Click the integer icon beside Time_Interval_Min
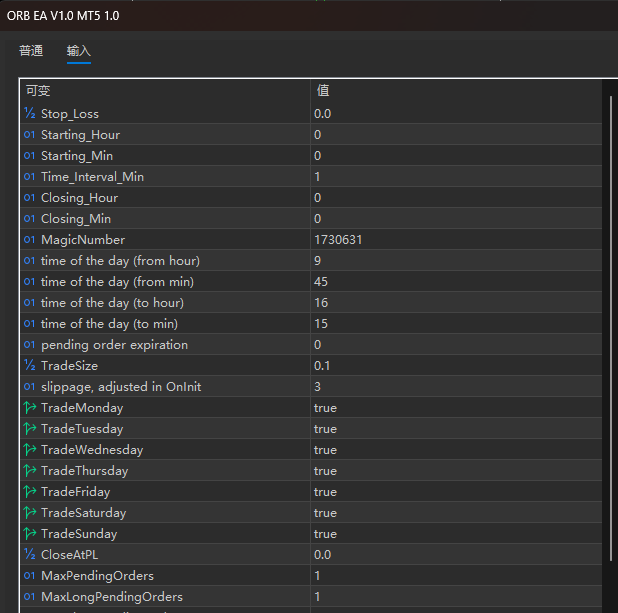618x613 pixels. [30, 176]
